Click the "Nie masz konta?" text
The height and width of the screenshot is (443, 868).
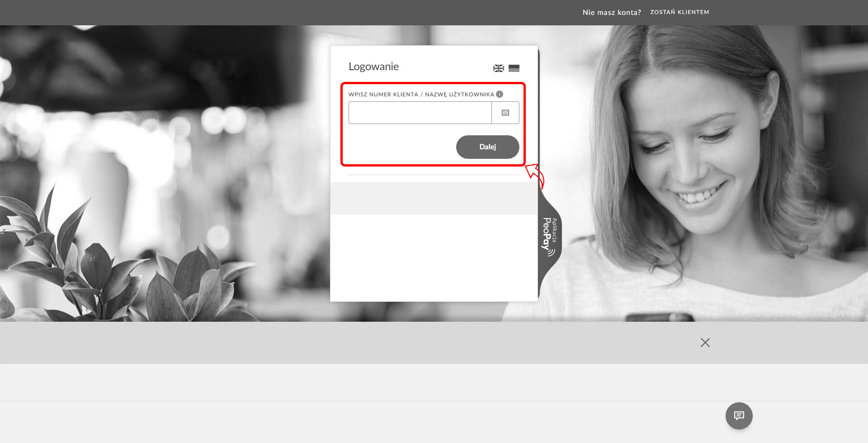[x=611, y=12]
